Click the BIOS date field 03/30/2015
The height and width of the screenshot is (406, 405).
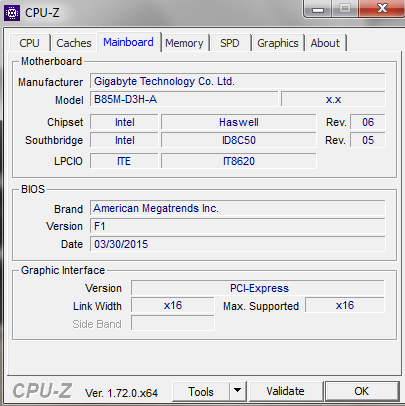pyautogui.click(x=237, y=244)
